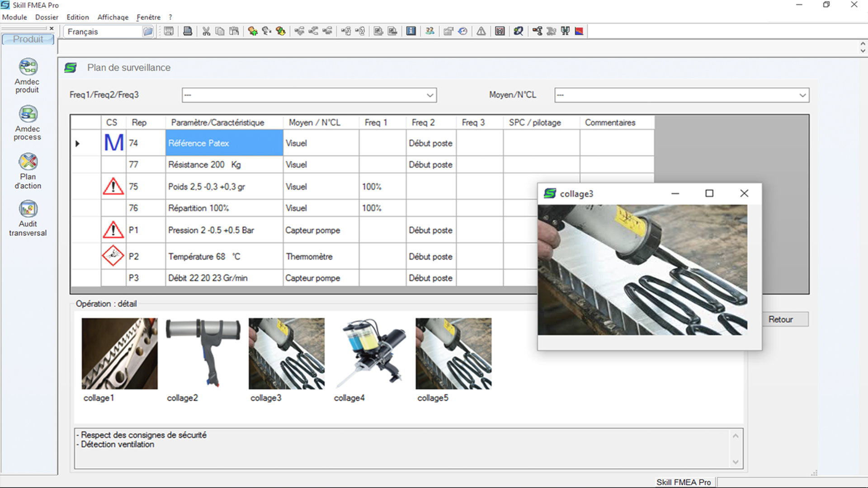Open the Module menu

tap(14, 17)
